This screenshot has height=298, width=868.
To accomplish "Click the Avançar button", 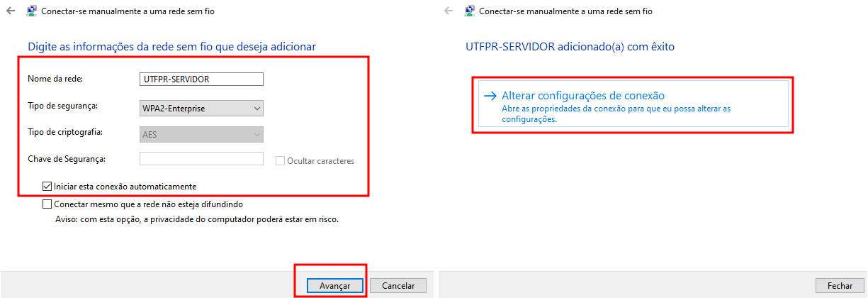I will pos(335,285).
